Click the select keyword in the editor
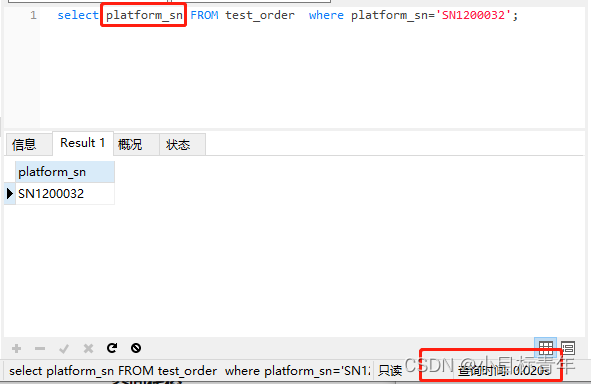Viewport: 591px width, 384px height. tap(78, 15)
